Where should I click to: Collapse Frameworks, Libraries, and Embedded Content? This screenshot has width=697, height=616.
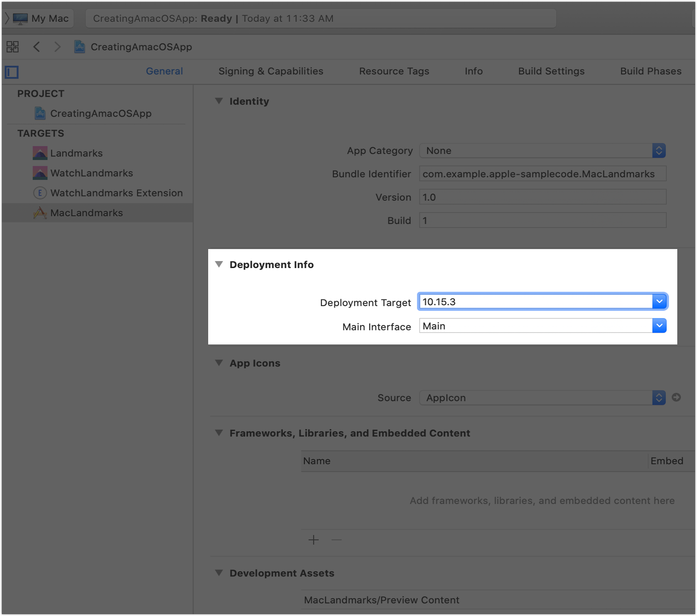click(219, 433)
